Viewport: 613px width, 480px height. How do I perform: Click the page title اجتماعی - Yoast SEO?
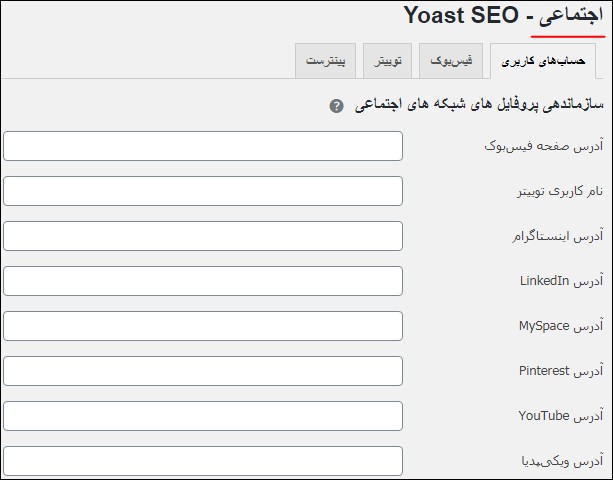[x=504, y=16]
